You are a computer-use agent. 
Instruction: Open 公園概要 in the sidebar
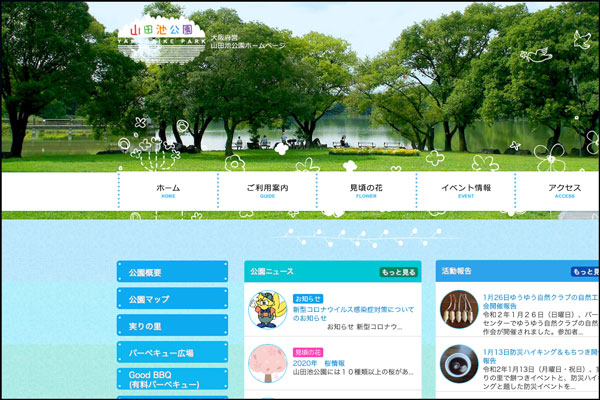click(172, 273)
